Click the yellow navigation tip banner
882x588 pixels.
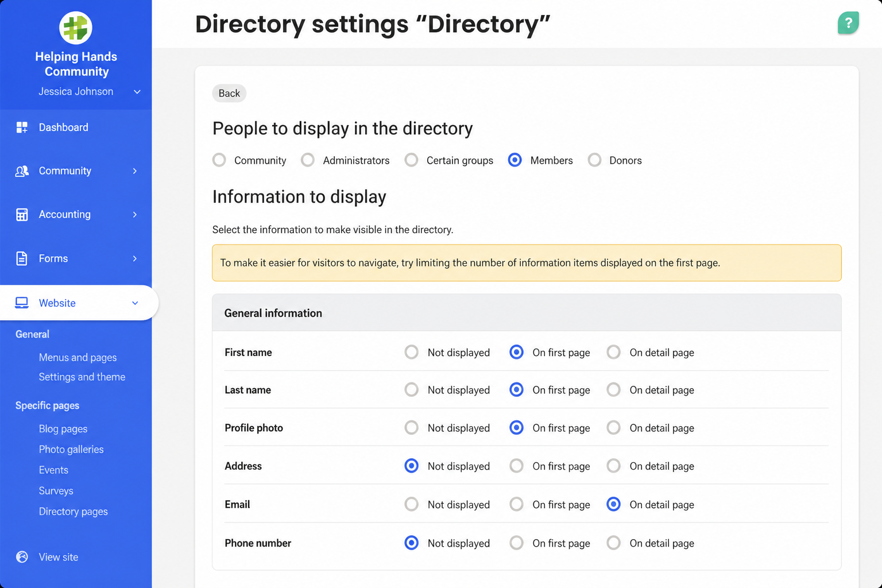[x=527, y=263]
